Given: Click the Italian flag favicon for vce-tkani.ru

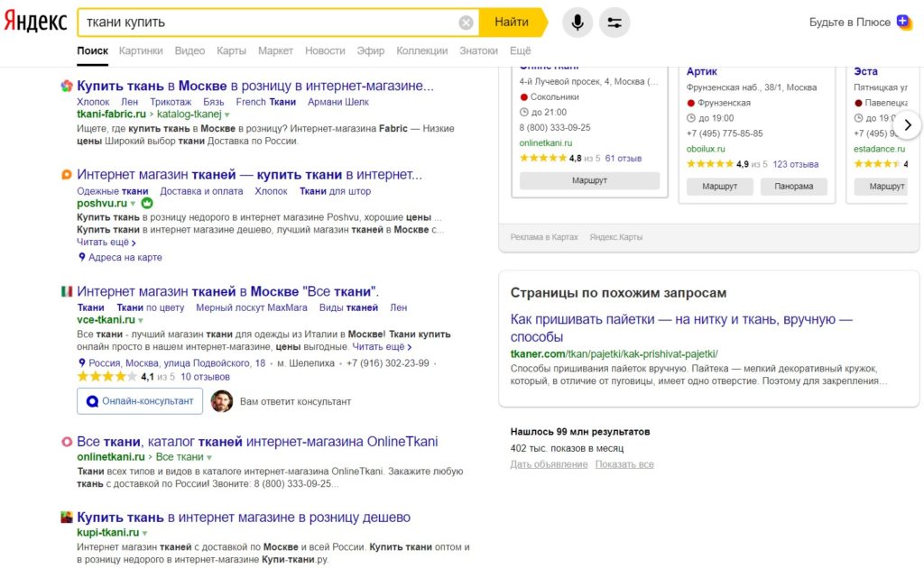Looking at the screenshot, I should click(x=67, y=291).
